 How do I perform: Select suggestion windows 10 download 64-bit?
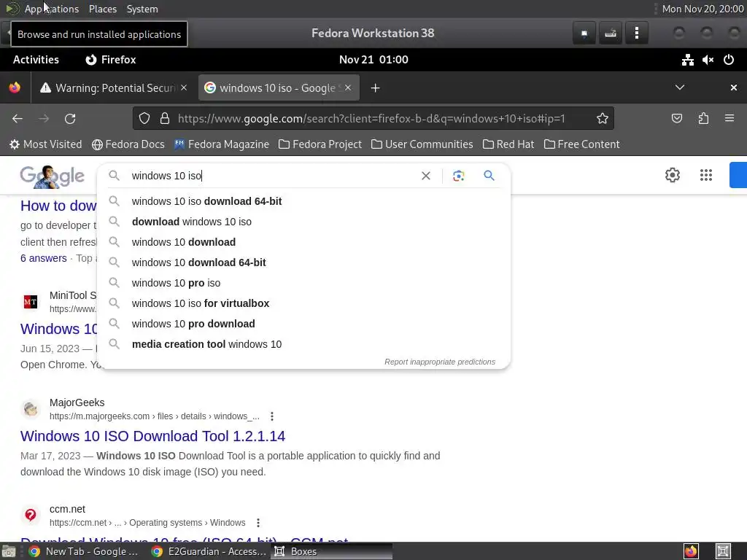[303, 262]
